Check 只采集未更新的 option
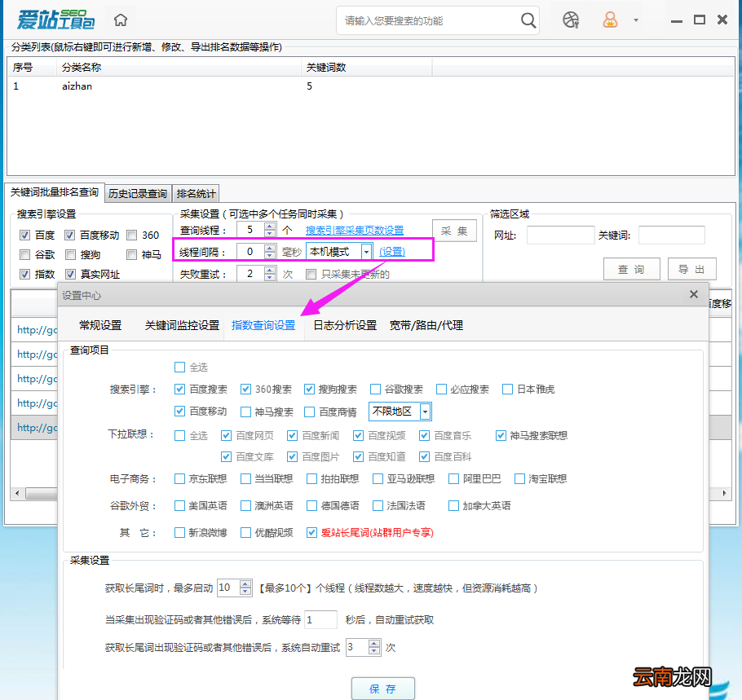Screen dimensions: 742x700 (311, 275)
